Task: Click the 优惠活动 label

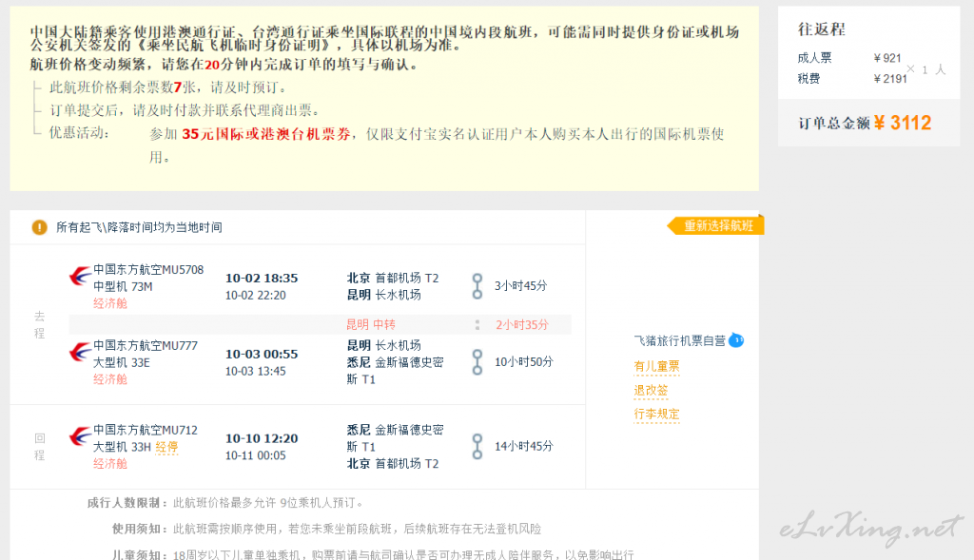Action: click(79, 133)
